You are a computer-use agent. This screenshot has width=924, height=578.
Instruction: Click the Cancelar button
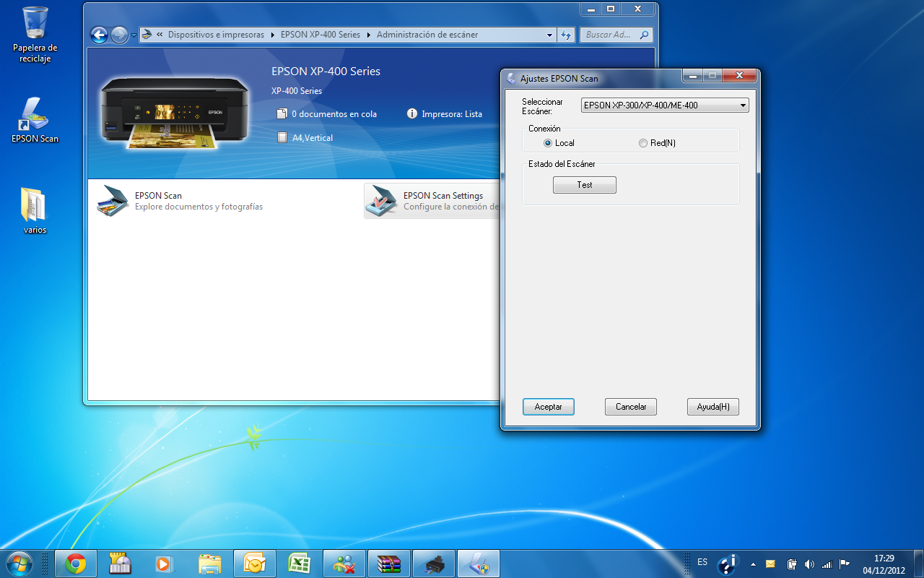(631, 407)
